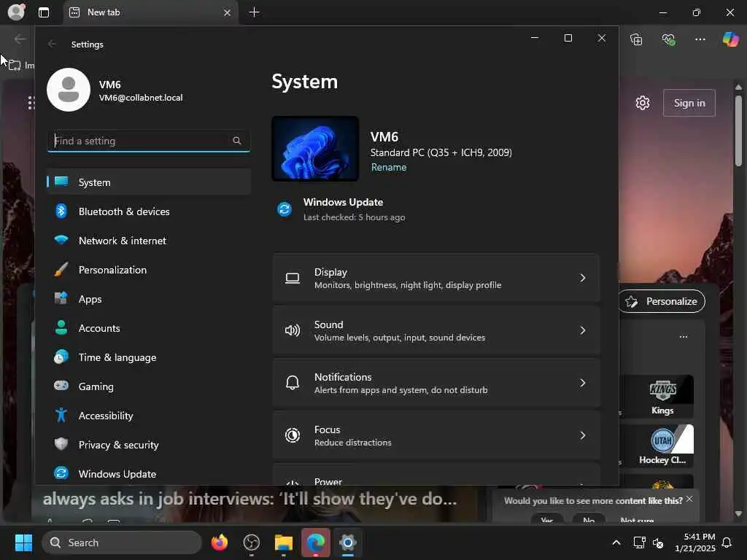This screenshot has width=747, height=560.
Task: Select Apps in the Settings sidebar
Action: click(x=149, y=298)
